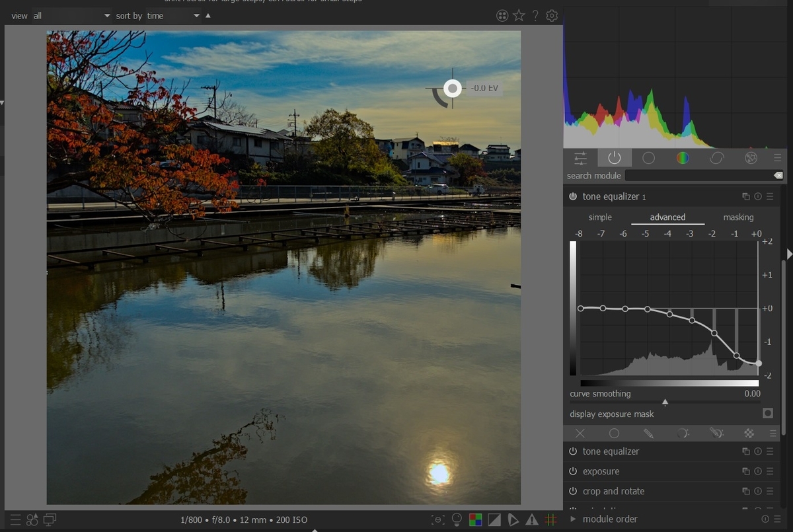The height and width of the screenshot is (532, 793).
Task: Toggle clipping indication icon
Action: coord(494,520)
